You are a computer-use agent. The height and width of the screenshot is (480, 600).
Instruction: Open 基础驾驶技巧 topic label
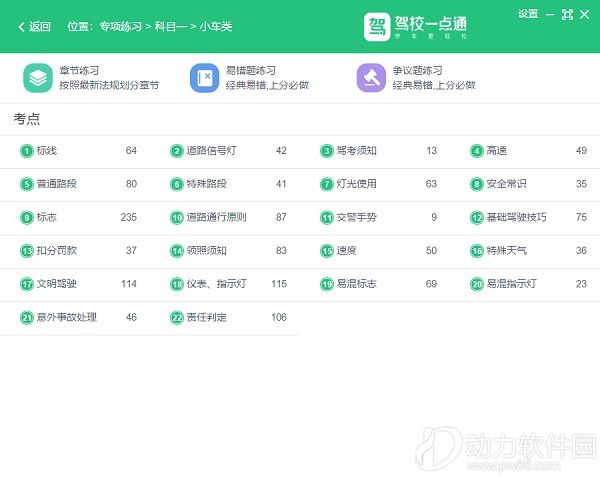coord(517,217)
